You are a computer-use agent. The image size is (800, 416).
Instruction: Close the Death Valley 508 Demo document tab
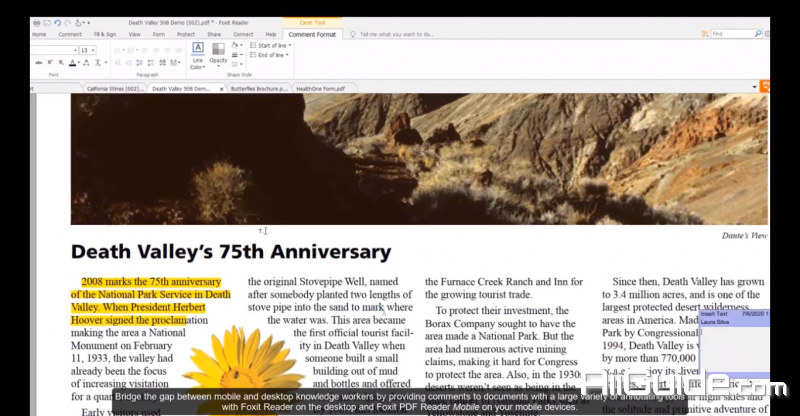pos(221,89)
